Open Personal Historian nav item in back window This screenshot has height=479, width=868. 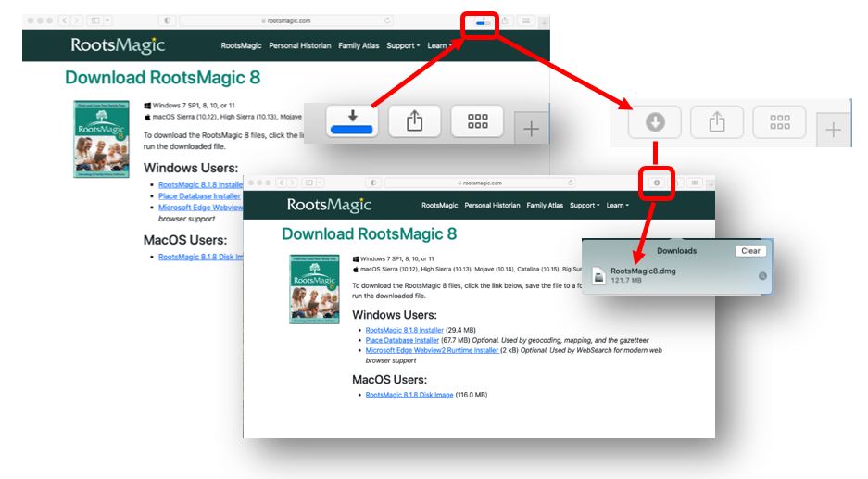point(300,45)
